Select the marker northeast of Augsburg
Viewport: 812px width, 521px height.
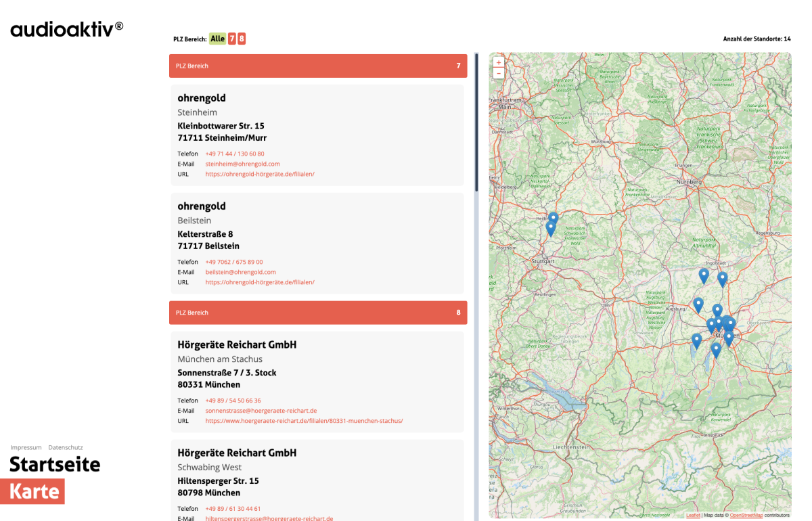coord(698,305)
